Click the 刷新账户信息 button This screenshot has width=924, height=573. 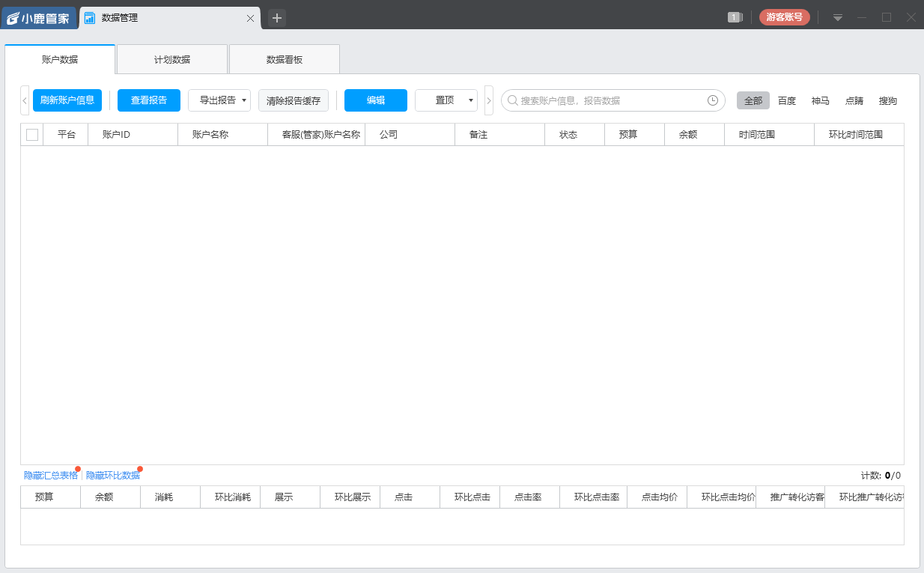[67, 100]
